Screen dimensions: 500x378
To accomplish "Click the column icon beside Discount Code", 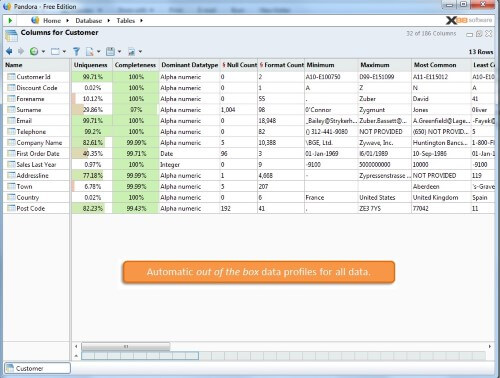I will 11,88.
